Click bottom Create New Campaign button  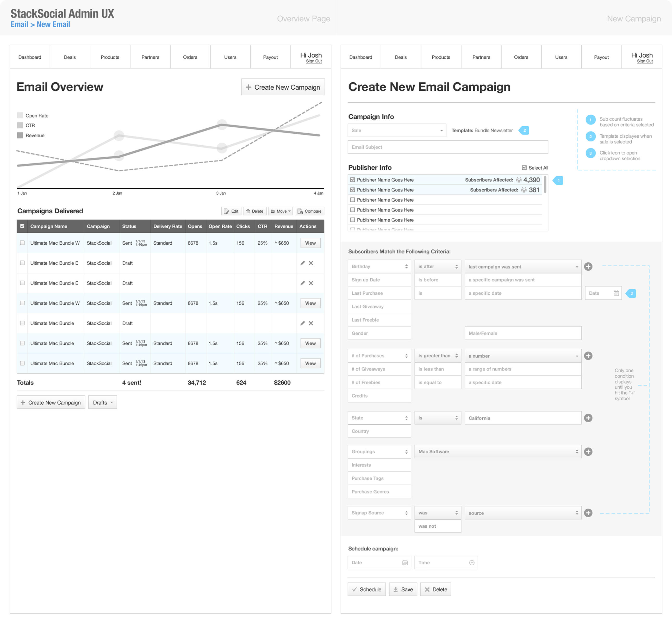pos(51,402)
